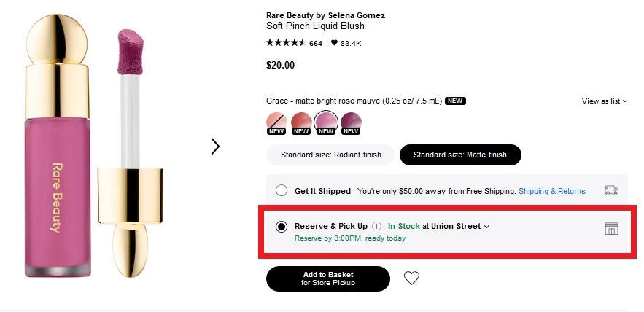The image size is (644, 312).
Task: Open the Shipping & Returns link
Action: [x=551, y=191]
